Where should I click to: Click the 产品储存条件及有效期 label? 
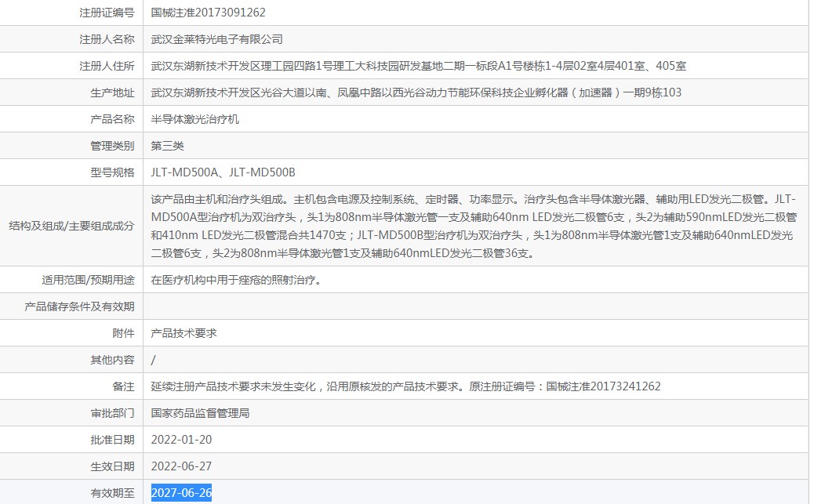point(79,306)
